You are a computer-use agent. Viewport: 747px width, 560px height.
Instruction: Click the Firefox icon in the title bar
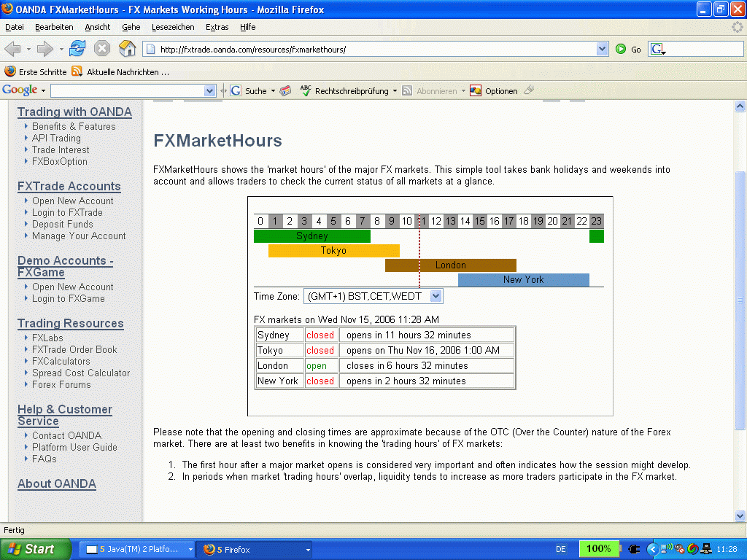point(7,9)
